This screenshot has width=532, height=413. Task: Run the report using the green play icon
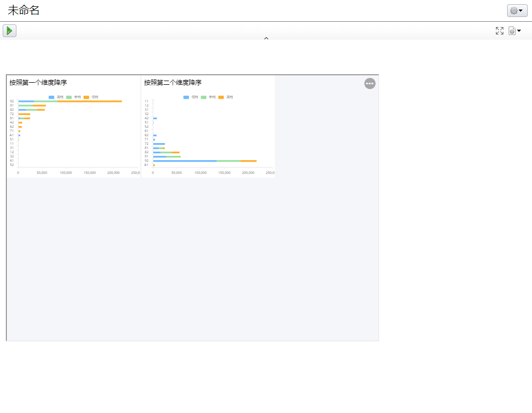coord(10,30)
